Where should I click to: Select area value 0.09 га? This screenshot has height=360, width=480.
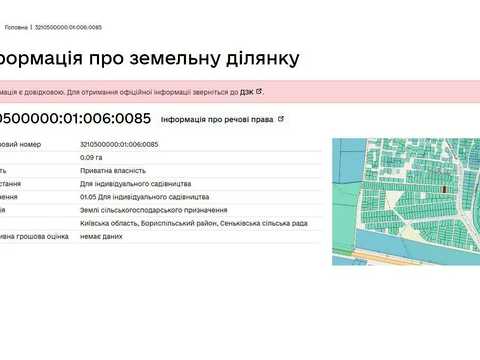tap(91, 157)
